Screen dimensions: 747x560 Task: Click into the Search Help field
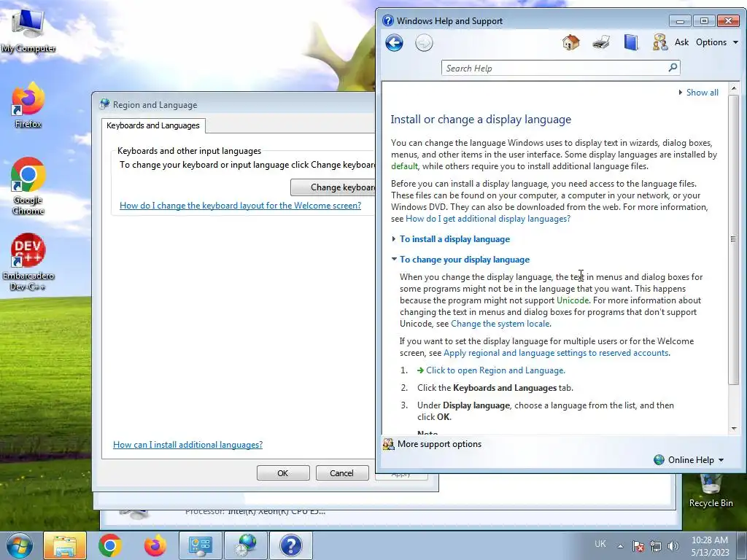point(555,68)
